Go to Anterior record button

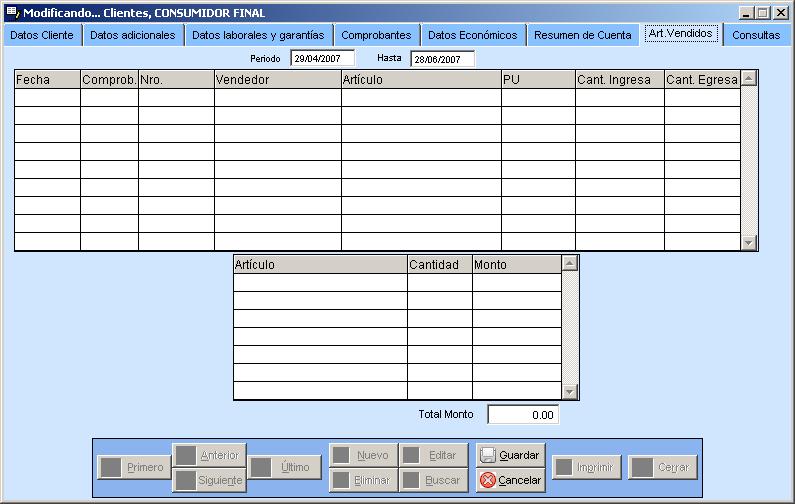tap(208, 455)
